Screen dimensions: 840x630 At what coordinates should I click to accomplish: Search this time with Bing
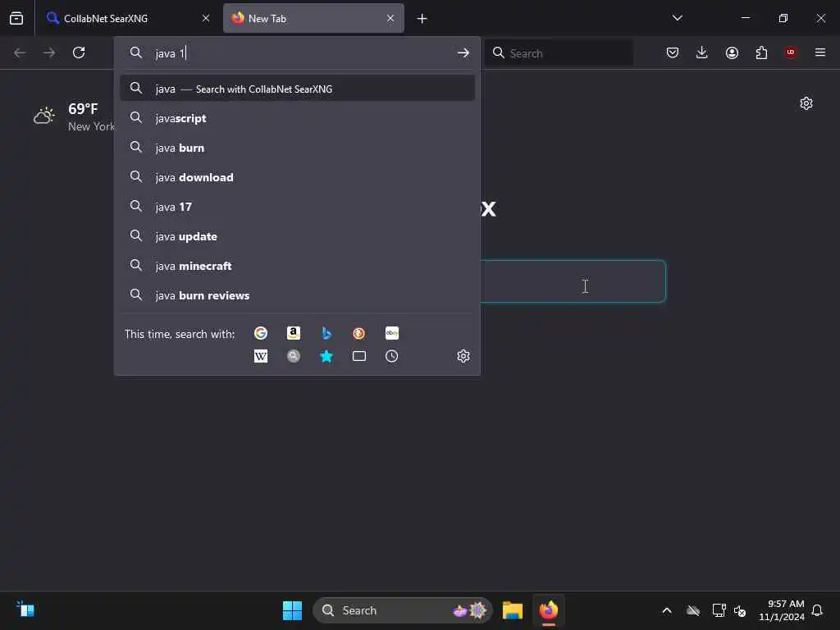(326, 333)
